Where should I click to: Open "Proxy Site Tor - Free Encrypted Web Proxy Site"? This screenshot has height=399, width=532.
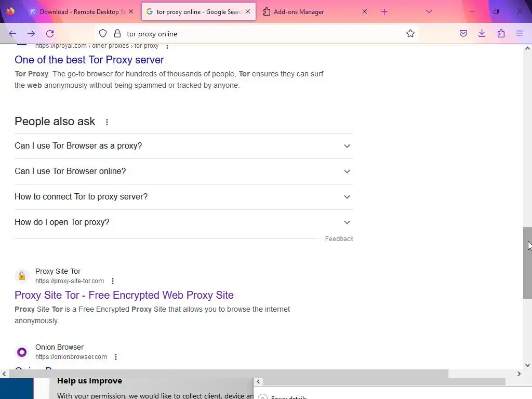click(124, 295)
